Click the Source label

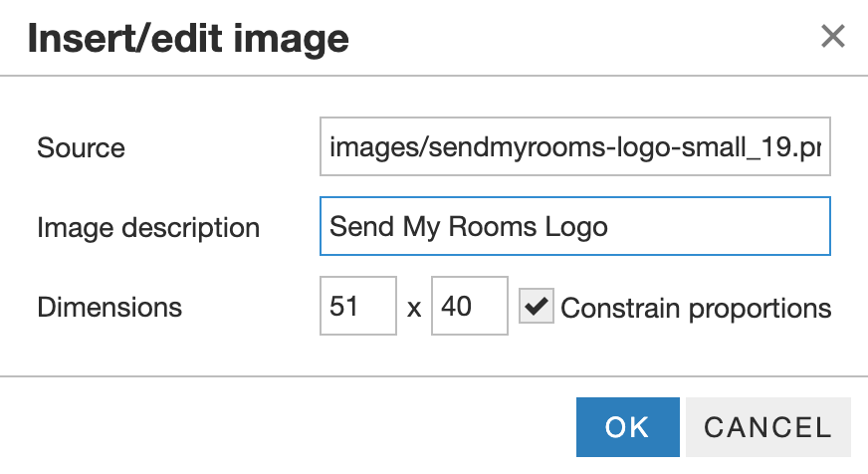tap(81, 148)
